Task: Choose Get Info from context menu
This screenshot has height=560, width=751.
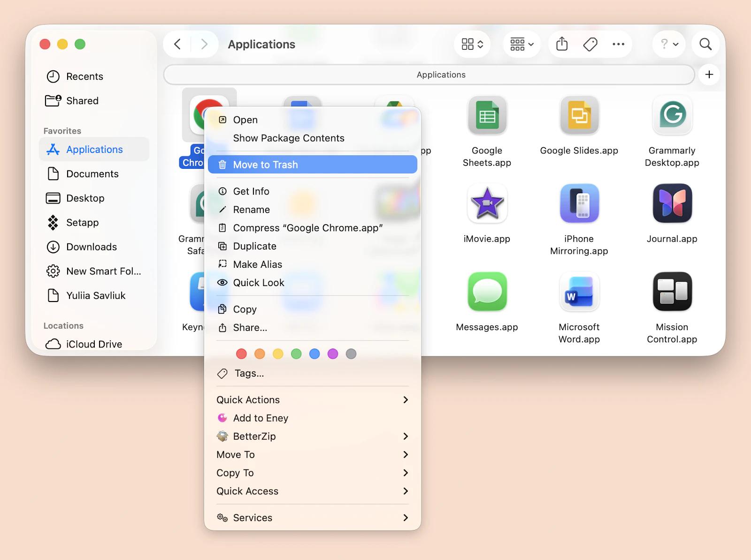Action: [x=251, y=191]
